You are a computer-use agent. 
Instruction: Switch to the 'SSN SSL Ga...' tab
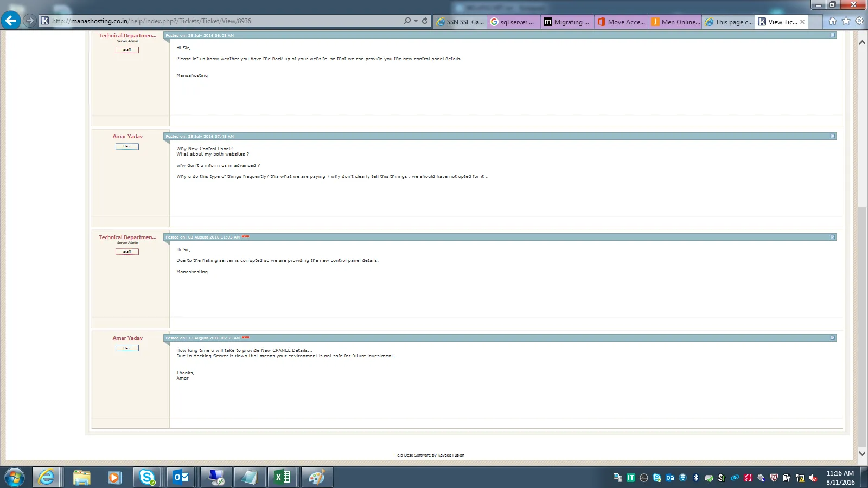click(460, 22)
